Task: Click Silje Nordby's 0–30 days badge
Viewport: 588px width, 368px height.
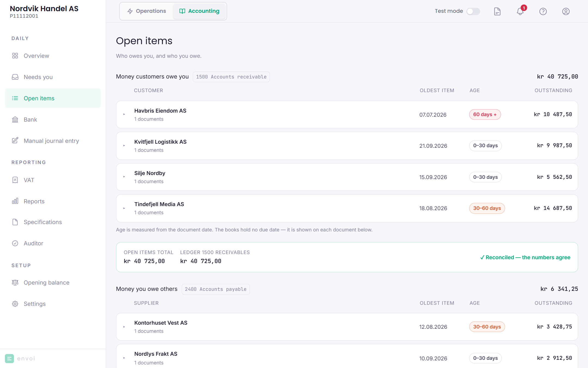Action: [485, 177]
